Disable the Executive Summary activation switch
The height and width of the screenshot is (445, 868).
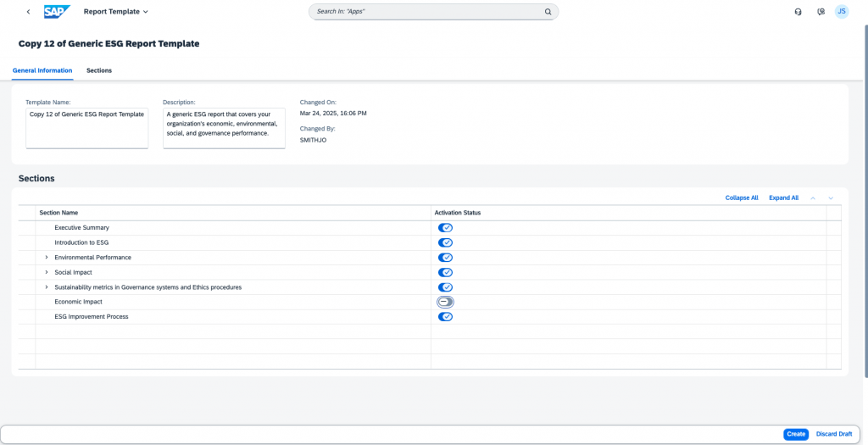pos(445,227)
